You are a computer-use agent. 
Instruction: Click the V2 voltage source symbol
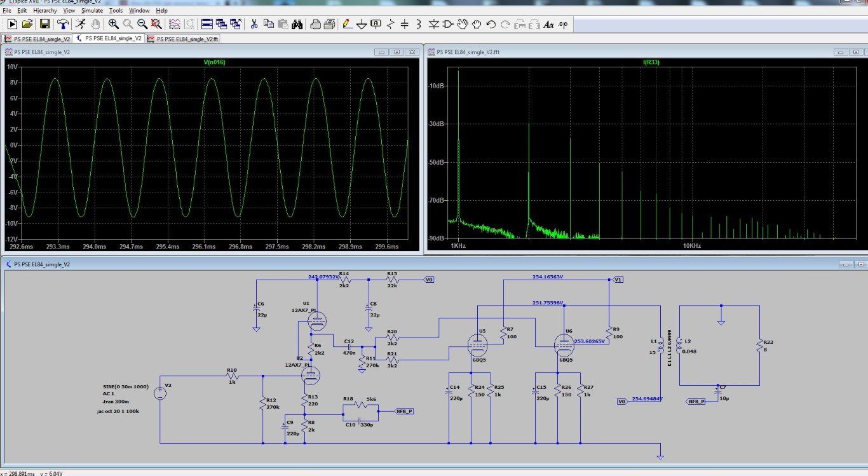160,393
